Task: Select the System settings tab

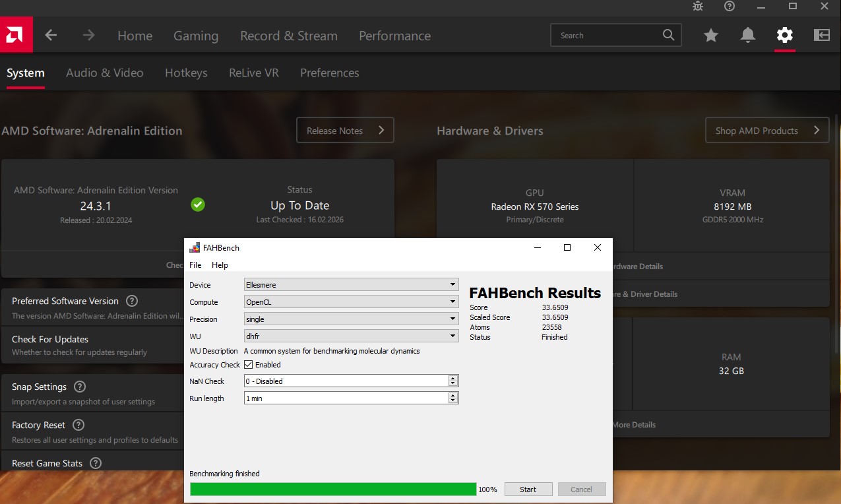Action: (x=26, y=73)
